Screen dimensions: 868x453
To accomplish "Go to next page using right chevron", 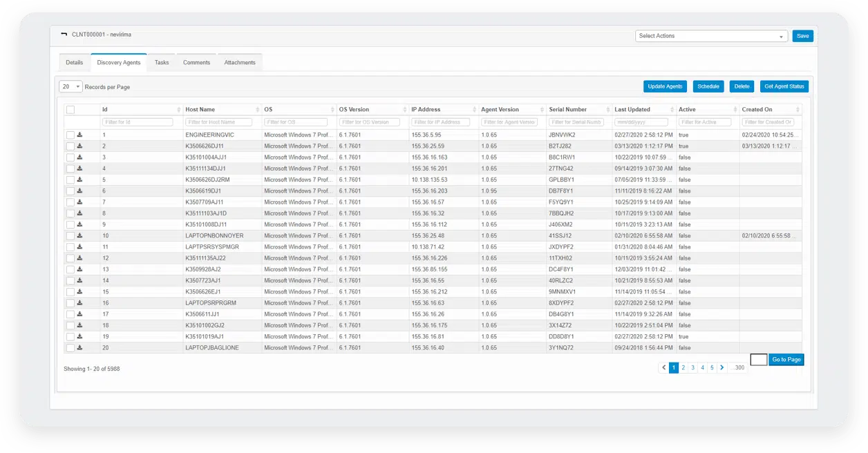I will point(721,368).
